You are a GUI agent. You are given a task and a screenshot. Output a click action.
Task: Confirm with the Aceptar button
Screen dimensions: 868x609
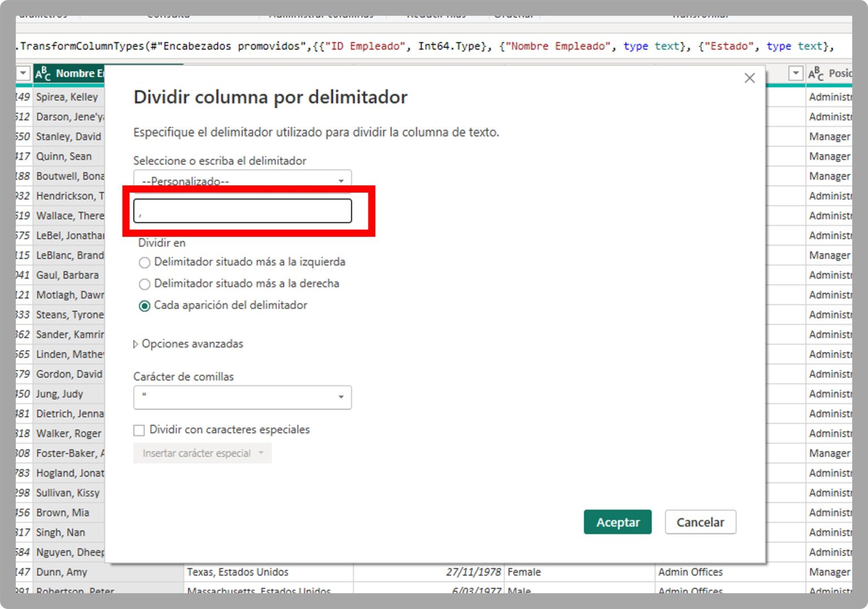[x=618, y=522]
